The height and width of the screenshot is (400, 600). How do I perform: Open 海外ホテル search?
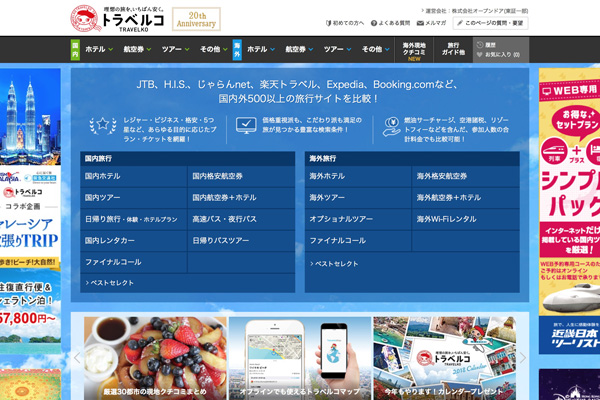coord(358,176)
